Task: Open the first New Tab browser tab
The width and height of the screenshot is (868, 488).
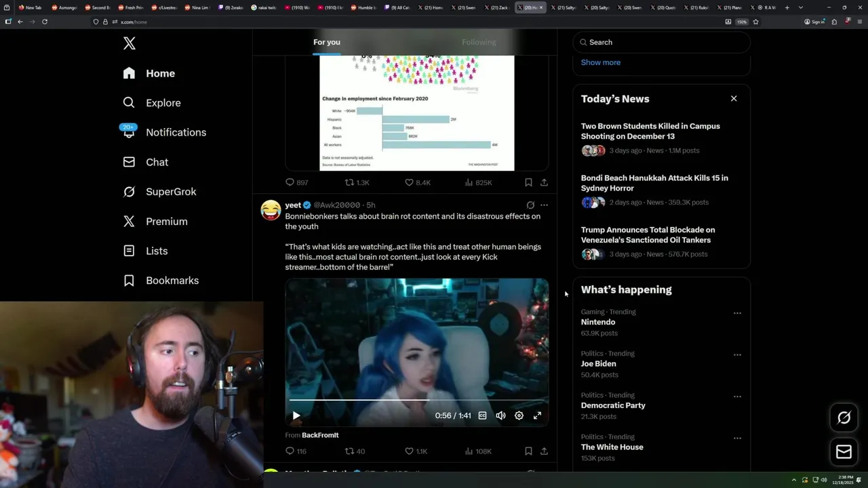Action: point(32,7)
